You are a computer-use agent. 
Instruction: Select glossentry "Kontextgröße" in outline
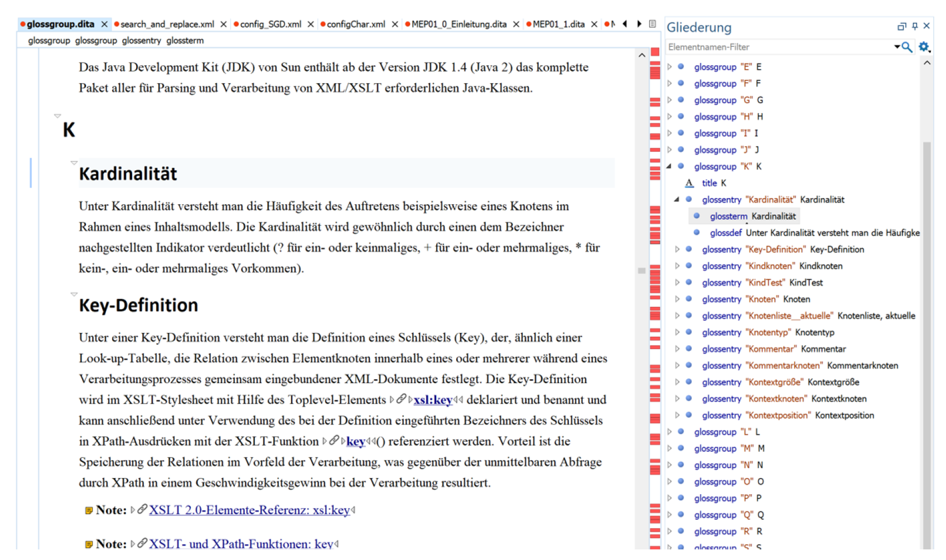780,382
